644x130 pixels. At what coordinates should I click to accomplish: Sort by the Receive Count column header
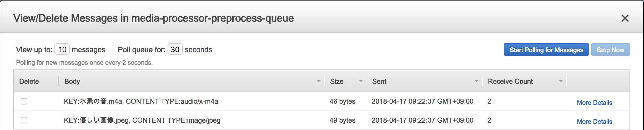click(x=510, y=81)
